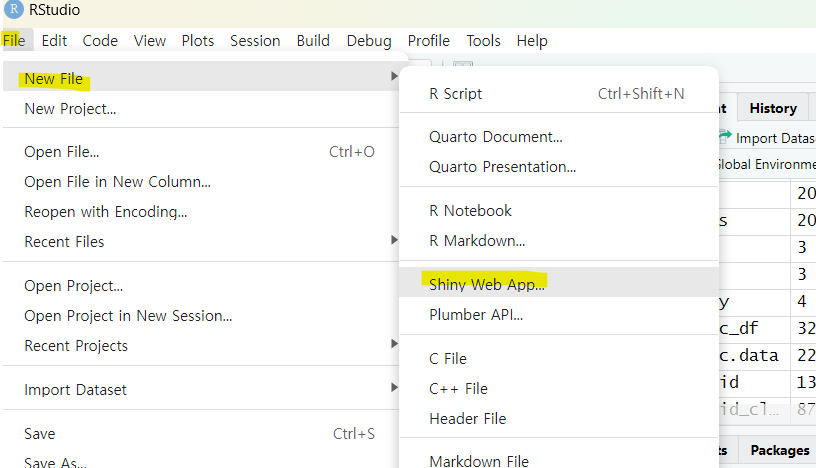Open the Global Environment dropdown

(767, 165)
